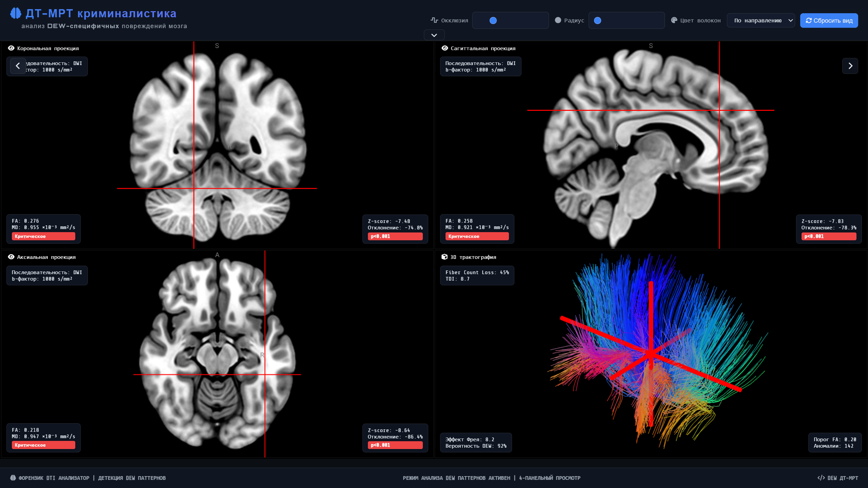Go to next with right chevron arrow
Image resolution: width=868 pixels, height=488 pixels.
click(x=850, y=66)
